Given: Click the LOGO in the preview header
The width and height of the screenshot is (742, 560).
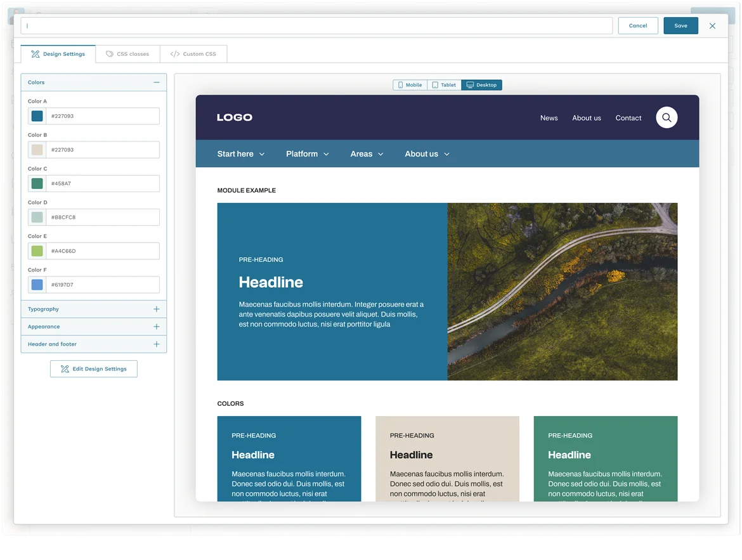Looking at the screenshot, I should click(235, 117).
